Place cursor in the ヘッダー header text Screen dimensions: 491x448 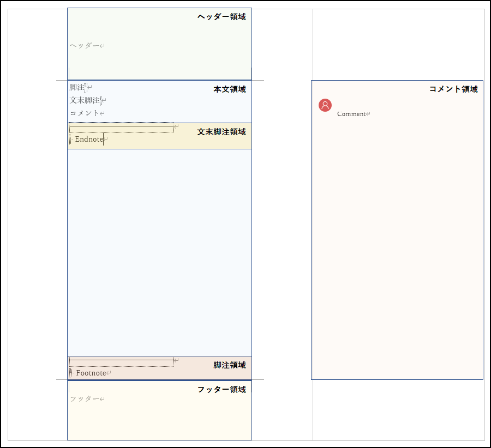click(x=84, y=46)
